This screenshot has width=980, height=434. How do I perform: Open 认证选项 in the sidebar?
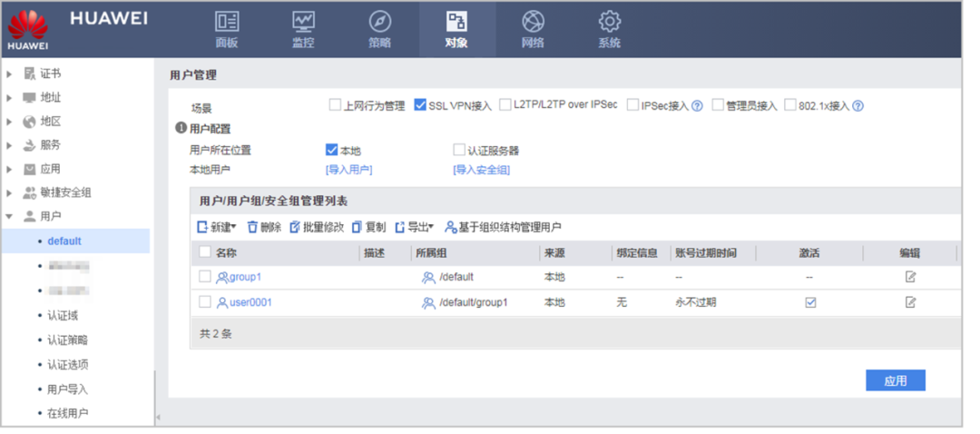pos(67,365)
